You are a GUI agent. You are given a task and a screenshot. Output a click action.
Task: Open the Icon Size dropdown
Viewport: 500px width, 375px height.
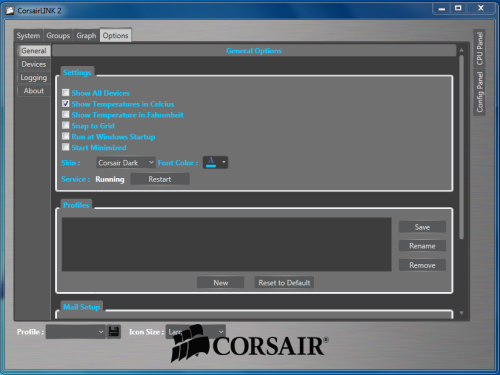195,332
